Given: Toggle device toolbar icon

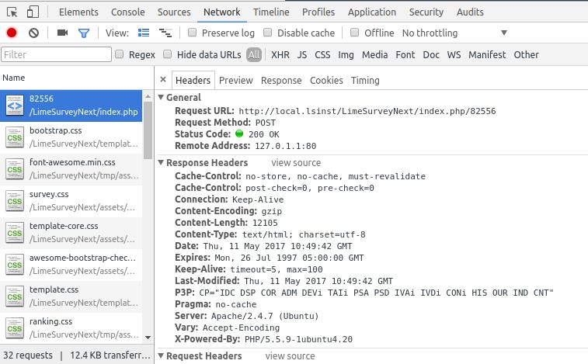Looking at the screenshot, I should [x=33, y=12].
